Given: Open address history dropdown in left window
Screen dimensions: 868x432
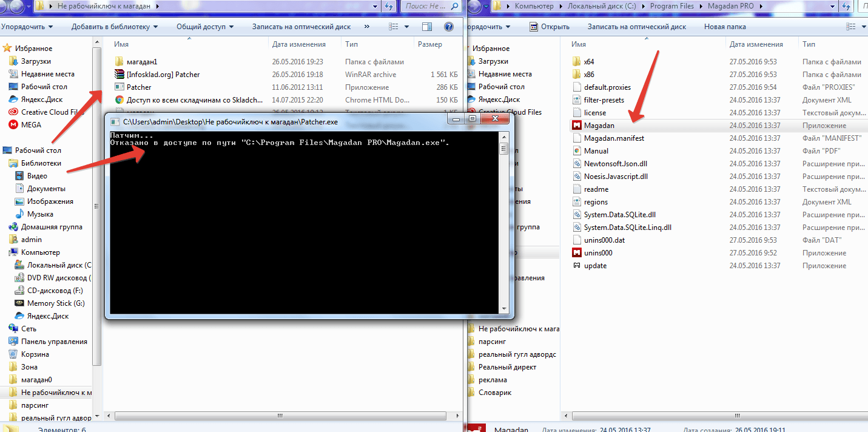Looking at the screenshot, I should point(375,6).
